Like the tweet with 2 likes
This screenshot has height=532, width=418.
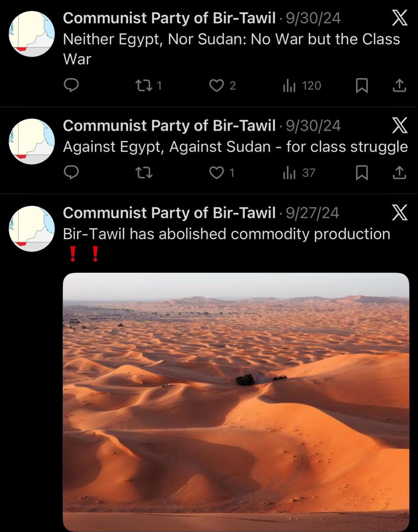[x=222, y=85]
